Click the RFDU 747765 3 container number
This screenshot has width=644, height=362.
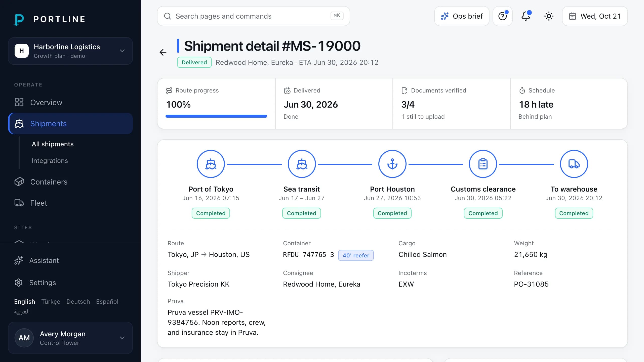[308, 255]
